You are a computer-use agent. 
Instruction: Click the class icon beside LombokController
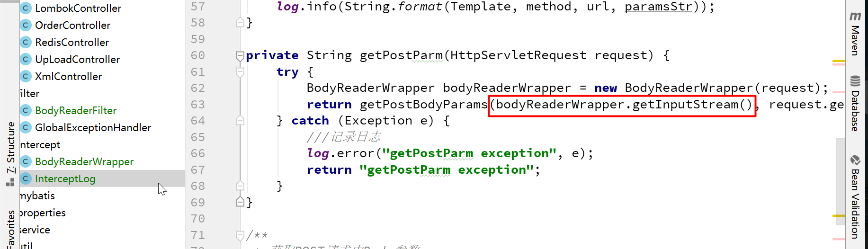tap(26, 8)
